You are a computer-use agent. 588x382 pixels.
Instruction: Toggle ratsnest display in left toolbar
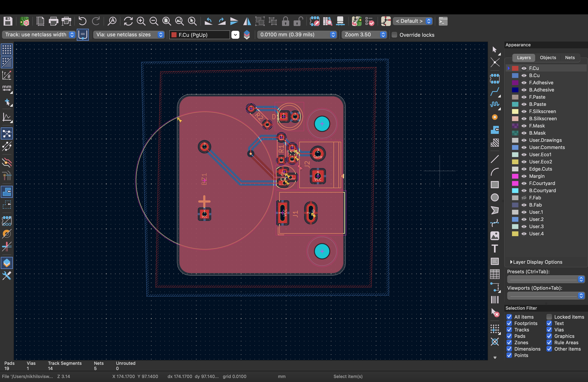tap(7, 133)
